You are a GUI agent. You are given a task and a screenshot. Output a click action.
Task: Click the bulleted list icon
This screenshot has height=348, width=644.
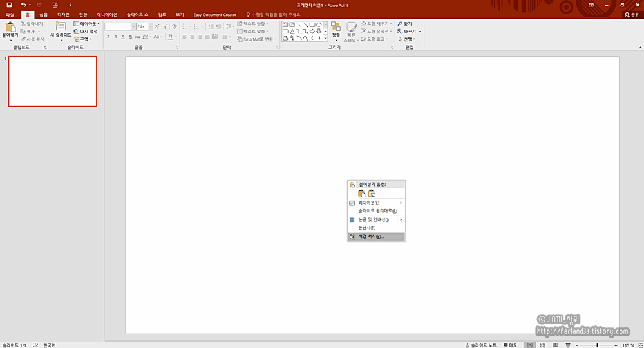click(185, 26)
